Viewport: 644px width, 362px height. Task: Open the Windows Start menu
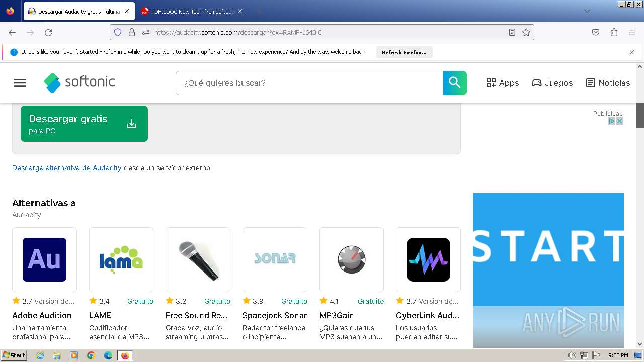tap(14, 355)
